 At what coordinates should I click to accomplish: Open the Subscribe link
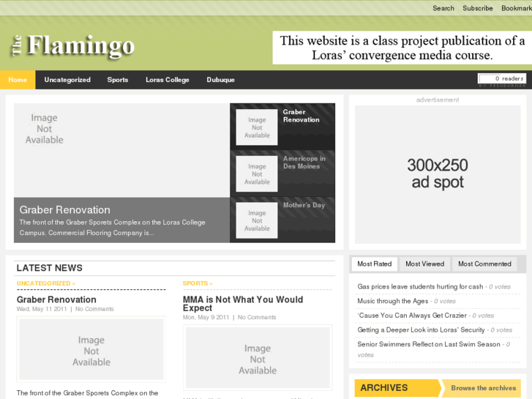click(x=477, y=8)
